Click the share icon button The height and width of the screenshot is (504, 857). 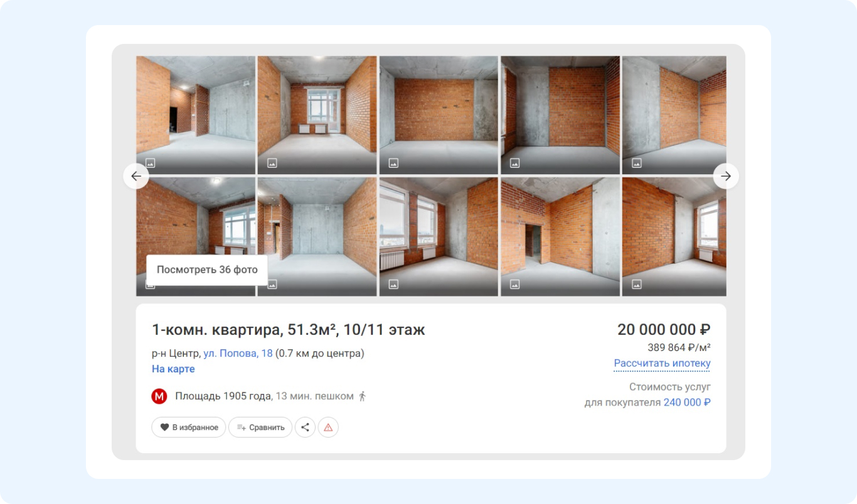click(305, 427)
